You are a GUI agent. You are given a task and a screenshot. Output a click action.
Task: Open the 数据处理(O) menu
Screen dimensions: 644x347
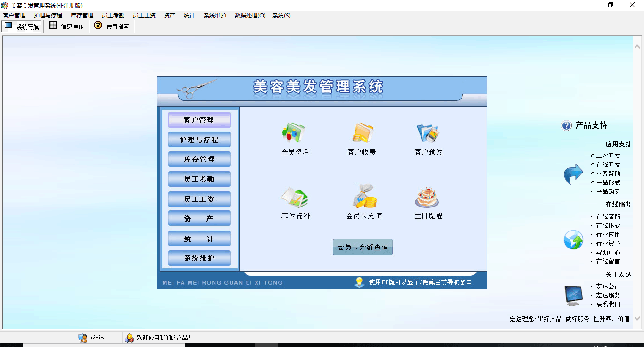pyautogui.click(x=250, y=16)
